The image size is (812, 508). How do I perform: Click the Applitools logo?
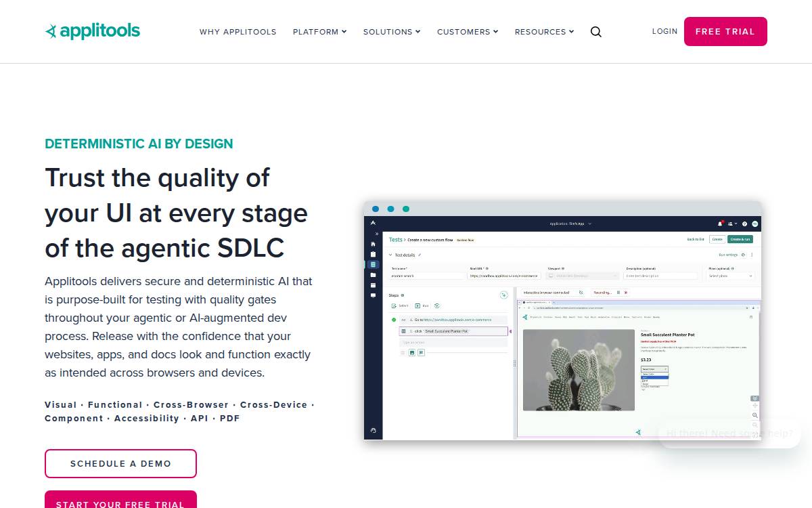click(x=92, y=31)
